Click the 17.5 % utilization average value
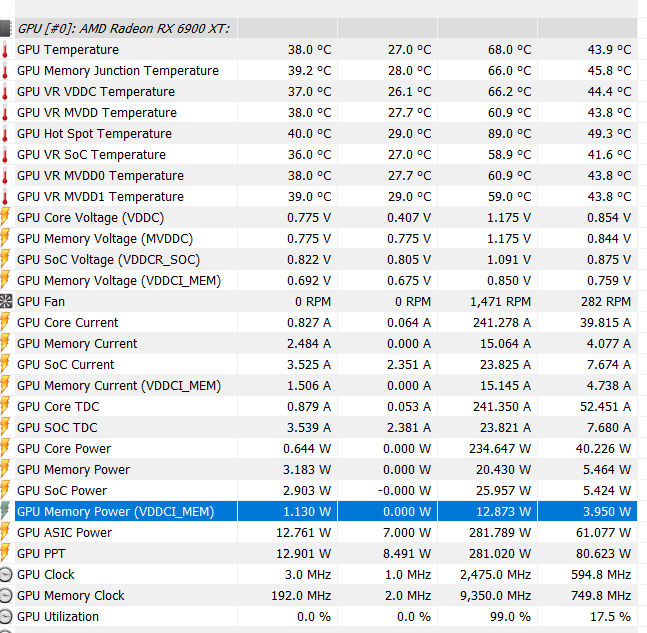Image resolution: width=647 pixels, height=633 pixels. pos(610,616)
